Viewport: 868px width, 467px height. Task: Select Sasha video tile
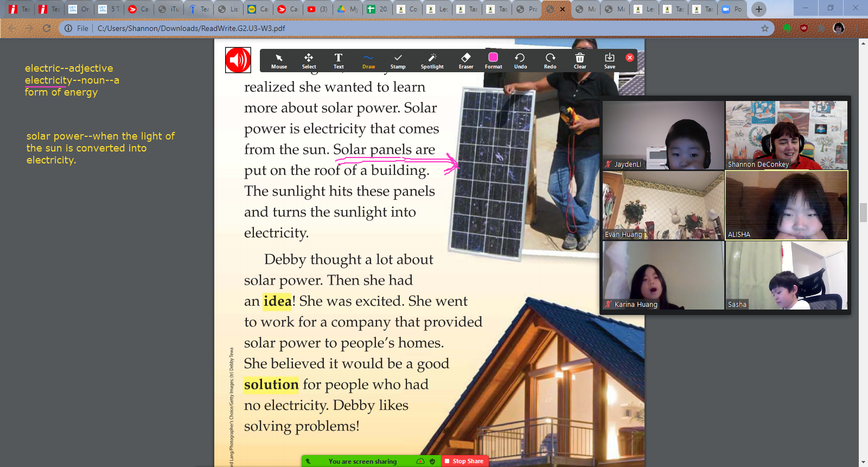787,275
